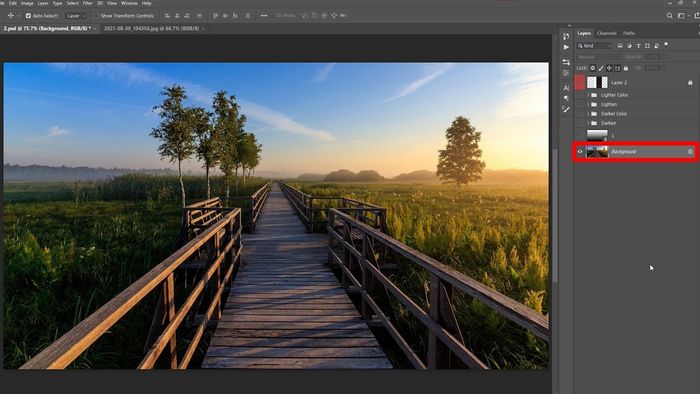Open the Actions play icon in side dock

(x=566, y=47)
